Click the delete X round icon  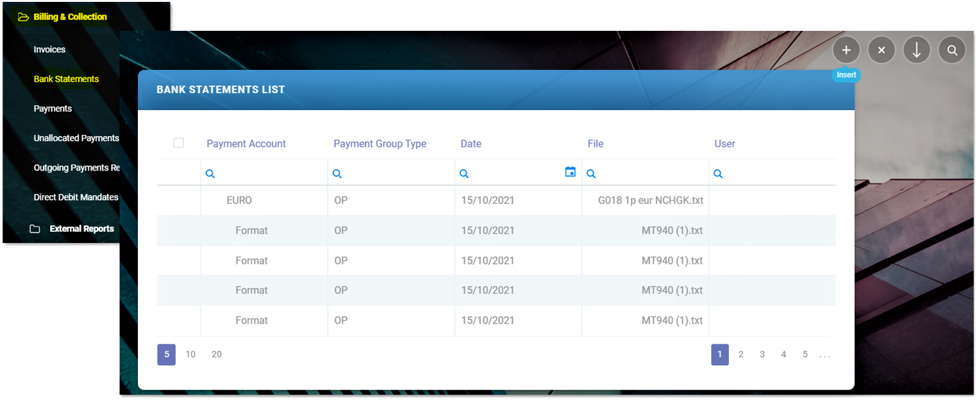click(x=881, y=50)
